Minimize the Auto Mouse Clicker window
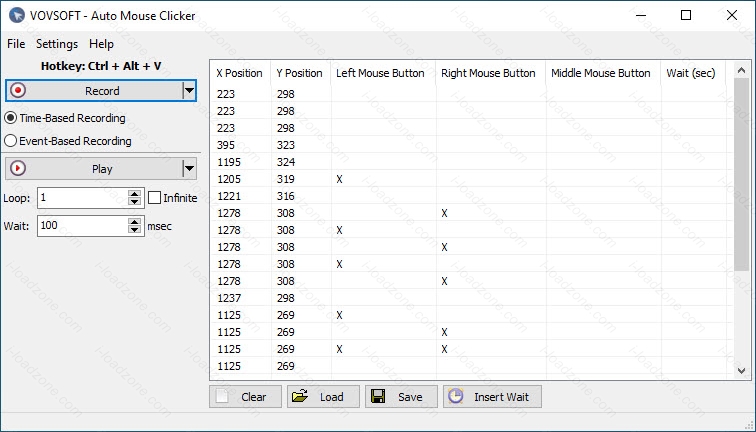 click(641, 15)
